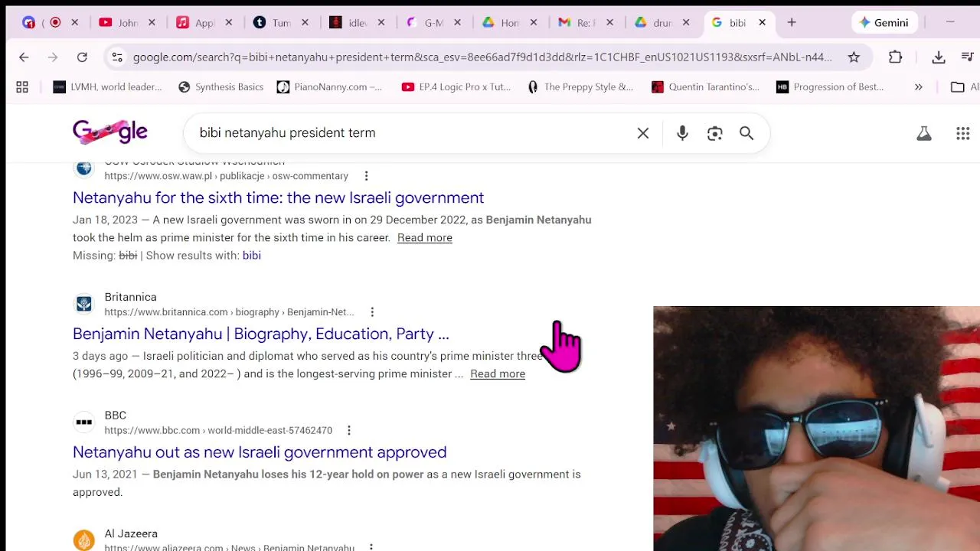980x551 pixels.
Task: Show results with bibi link
Action: click(252, 256)
